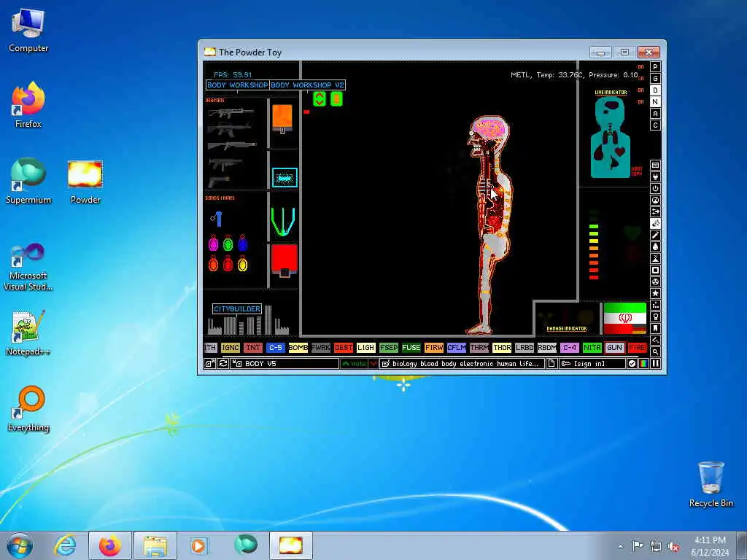Select the LIGH element
This screenshot has height=560, width=747.
click(366, 348)
